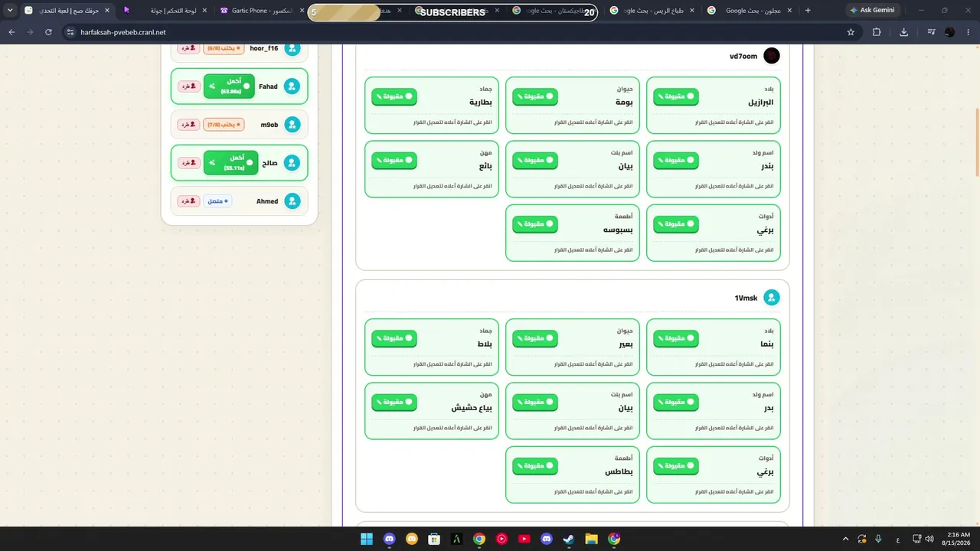Open the clock and date in taskbar

point(958,539)
